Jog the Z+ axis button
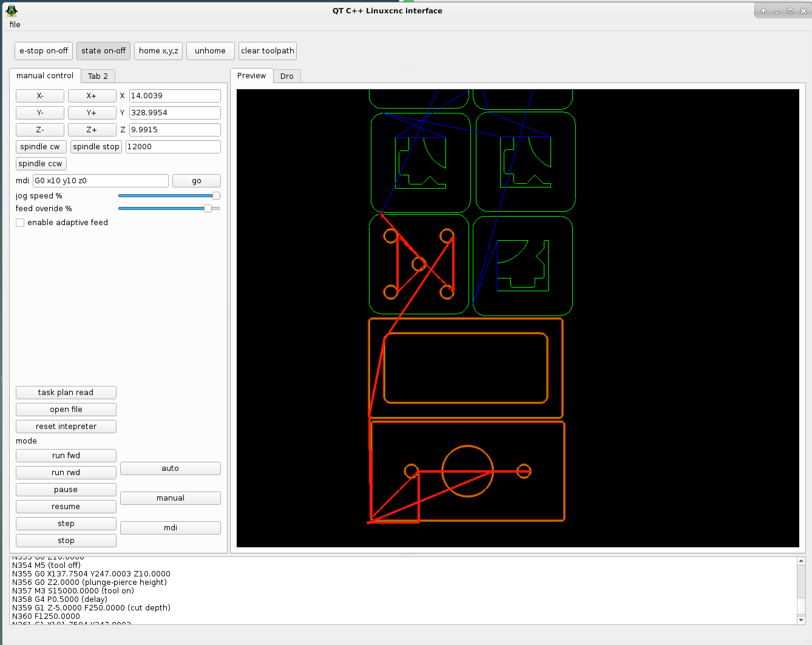This screenshot has width=812, height=645. [x=92, y=130]
